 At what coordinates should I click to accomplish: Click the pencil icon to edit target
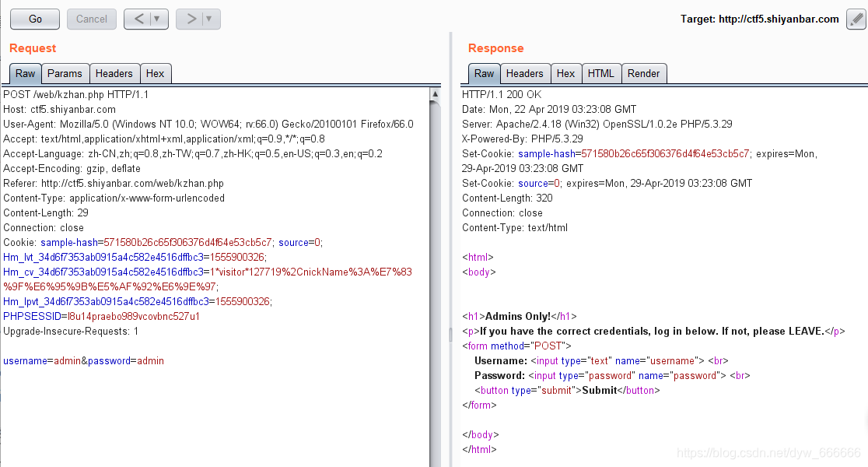coord(856,19)
